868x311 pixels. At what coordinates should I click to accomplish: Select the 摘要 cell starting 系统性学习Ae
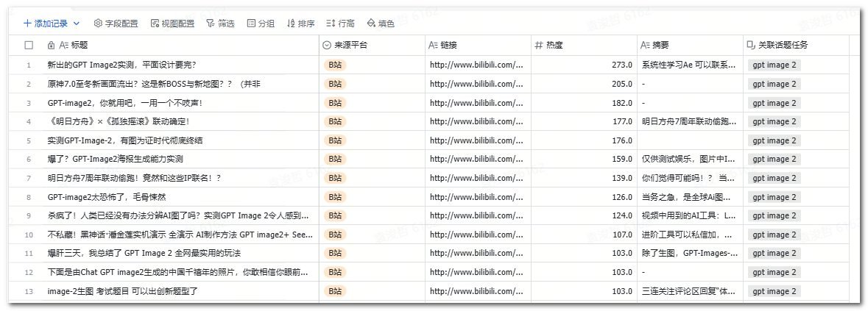coord(691,65)
